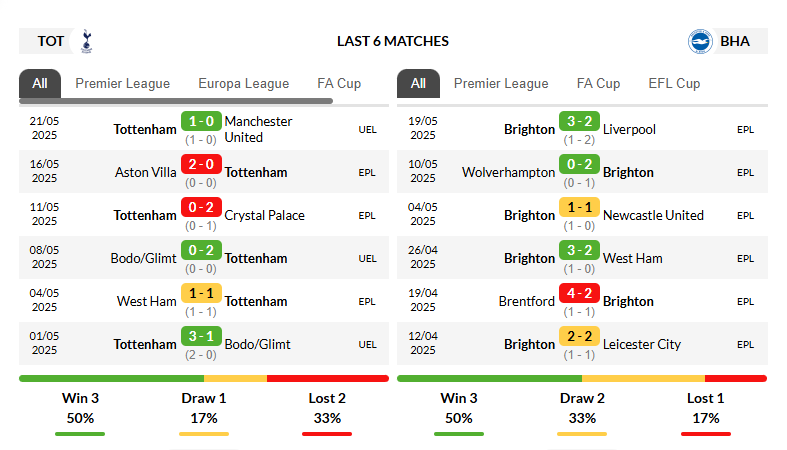
Task: Click the horizontal scrollbar under Tottenham tabs
Action: coord(176,101)
